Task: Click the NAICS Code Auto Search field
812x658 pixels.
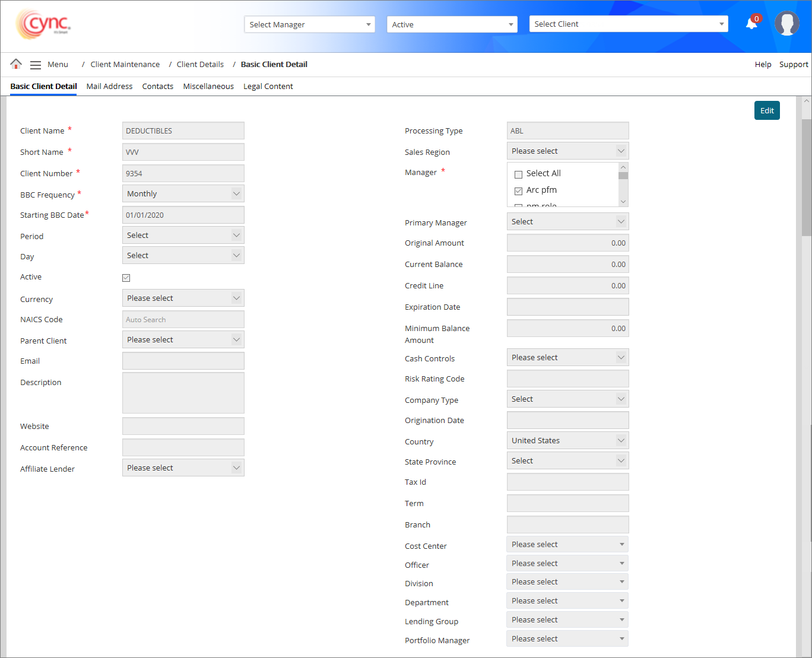Action: click(183, 320)
